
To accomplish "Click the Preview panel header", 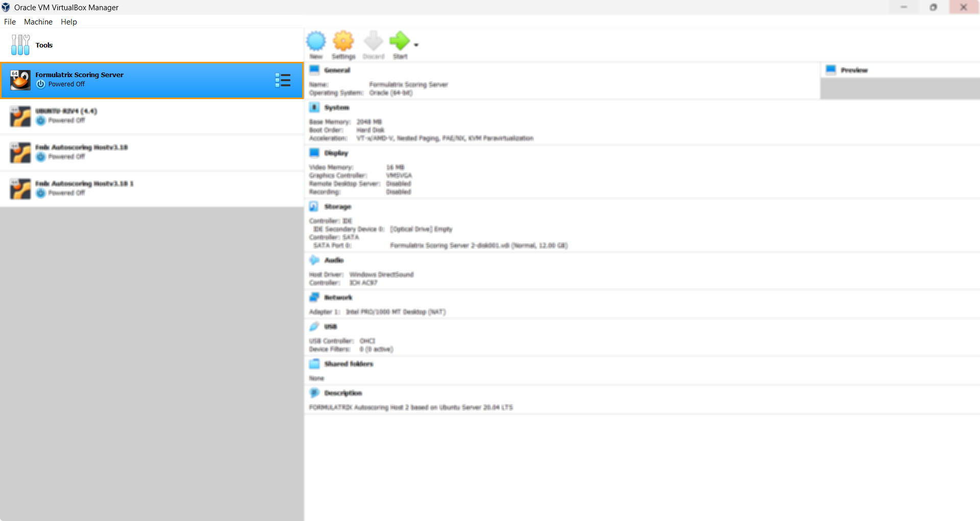I will [854, 70].
